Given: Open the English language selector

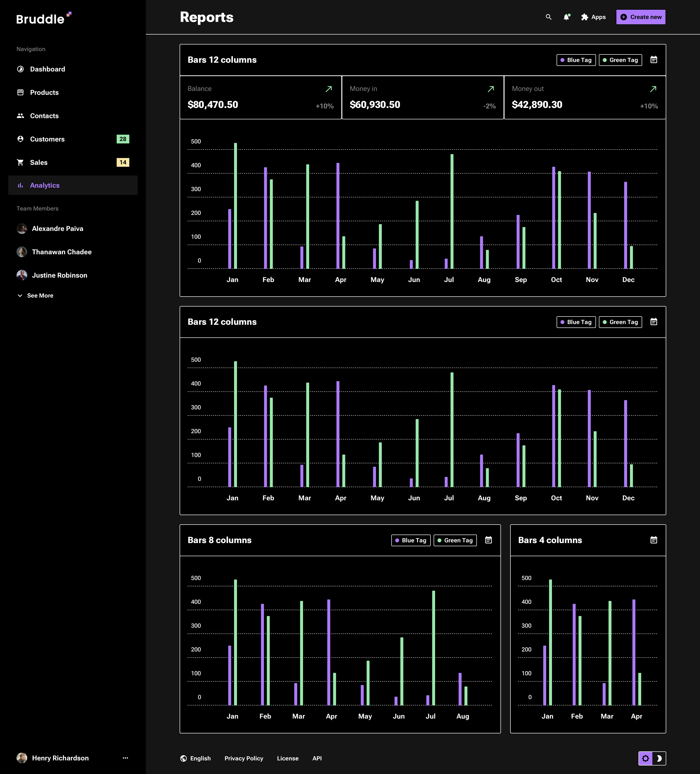Looking at the screenshot, I should click(196, 758).
